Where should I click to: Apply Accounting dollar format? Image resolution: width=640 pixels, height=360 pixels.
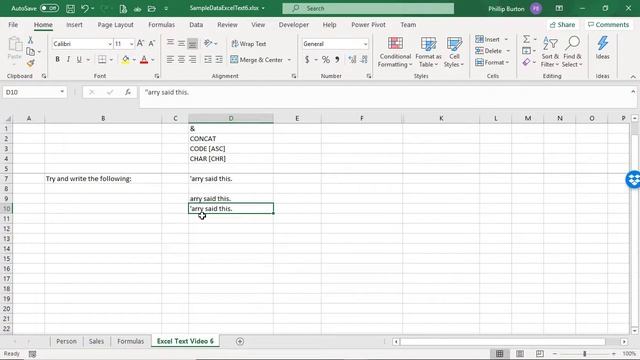coord(307,60)
